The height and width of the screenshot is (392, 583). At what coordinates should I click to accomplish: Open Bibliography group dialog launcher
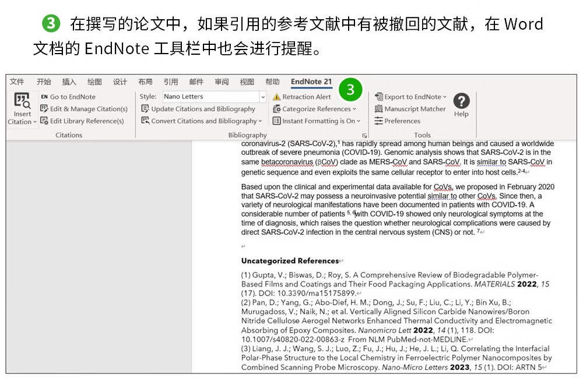pos(364,135)
